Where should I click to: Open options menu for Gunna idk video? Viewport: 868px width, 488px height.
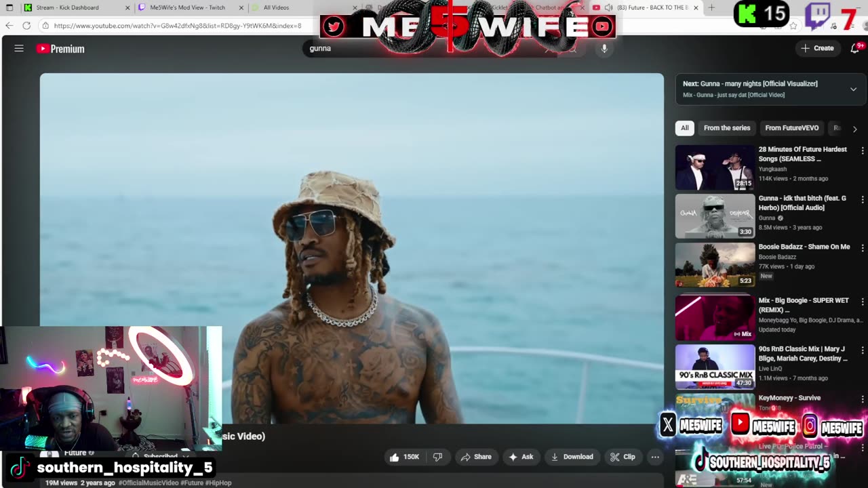pos(862,199)
